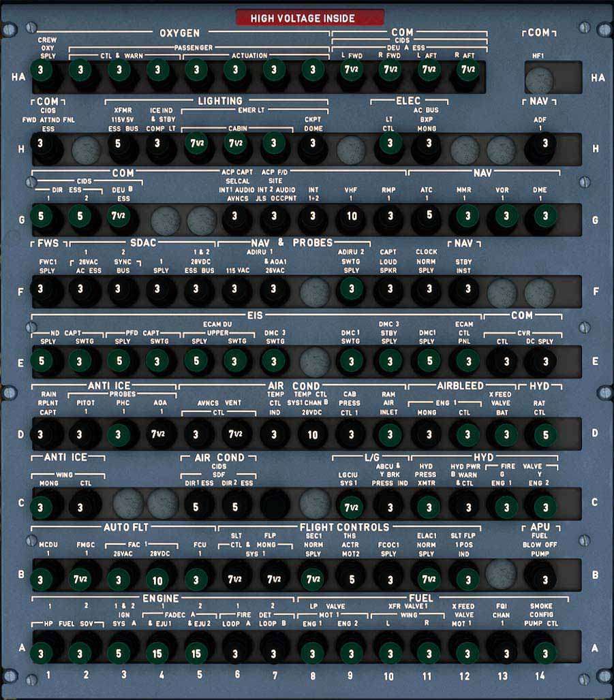Trip the CKPT DOME lighting breaker

pyautogui.click(x=312, y=144)
